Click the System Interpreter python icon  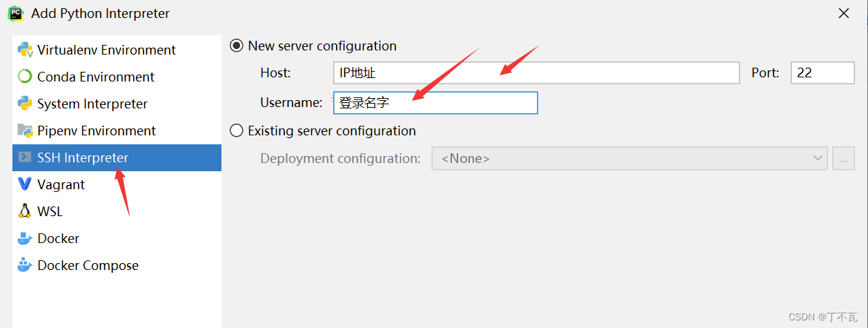pyautogui.click(x=26, y=104)
